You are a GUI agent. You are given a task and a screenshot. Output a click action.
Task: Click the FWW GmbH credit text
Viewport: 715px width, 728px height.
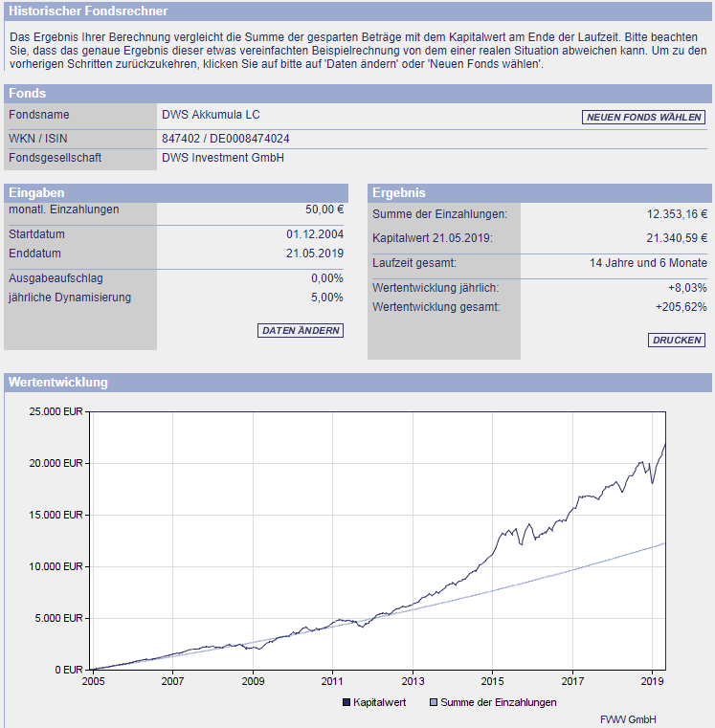click(x=628, y=719)
